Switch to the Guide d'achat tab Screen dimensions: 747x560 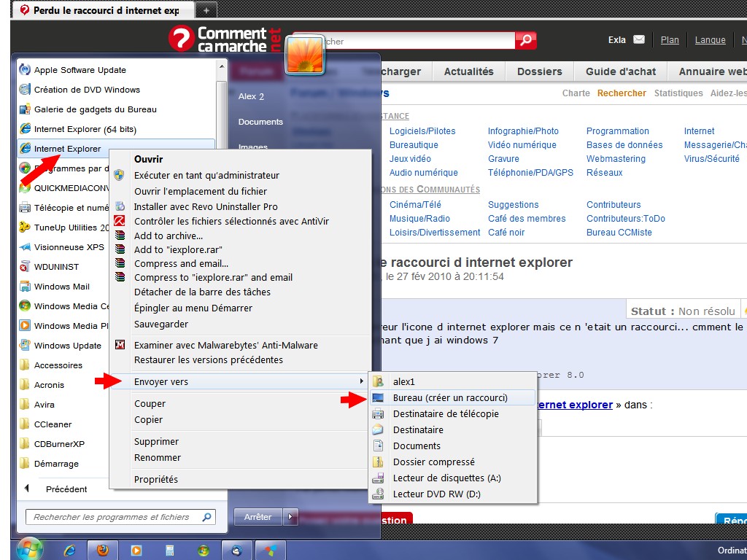tap(620, 71)
